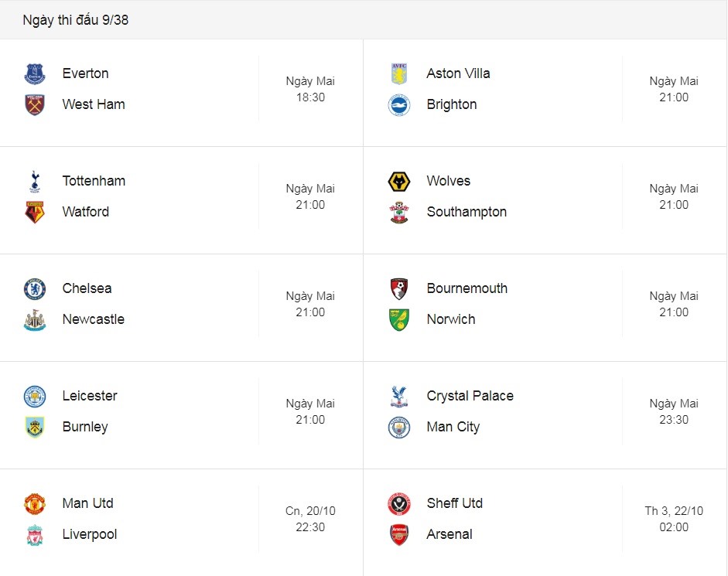728x576 pixels.
Task: Click the Ngày thi đấu 9/38 header
Action: [76, 20]
